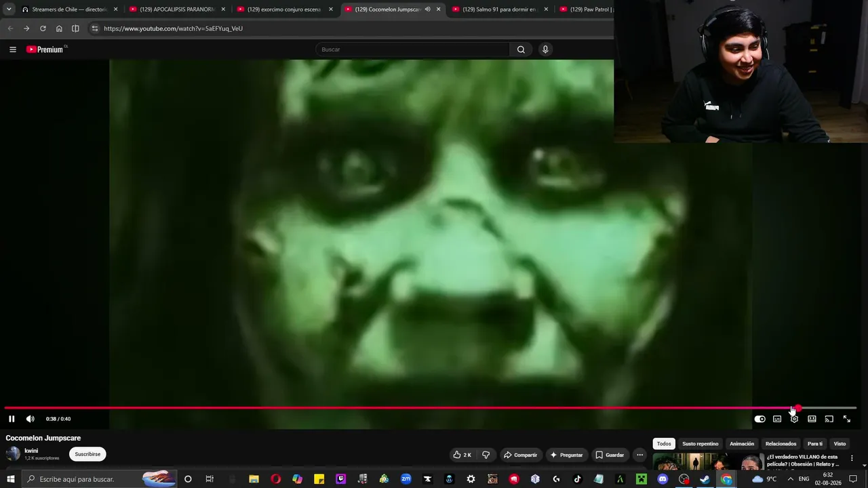Click the search magnifier button
The height and width of the screenshot is (488, 868).
(521, 49)
